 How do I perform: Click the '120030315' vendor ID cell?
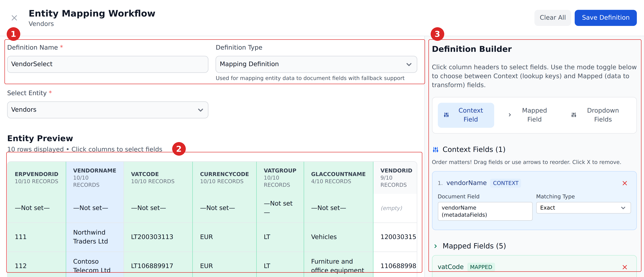395,237
